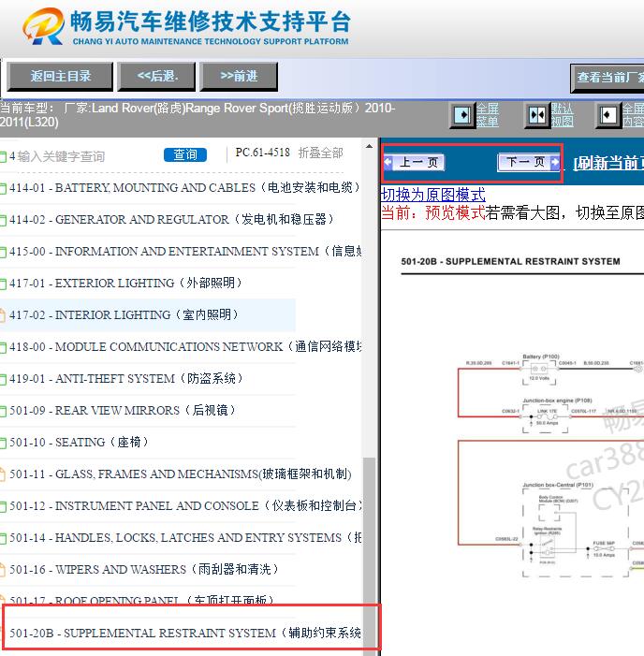Open 501-17 Roof Opening Panel

(141, 601)
